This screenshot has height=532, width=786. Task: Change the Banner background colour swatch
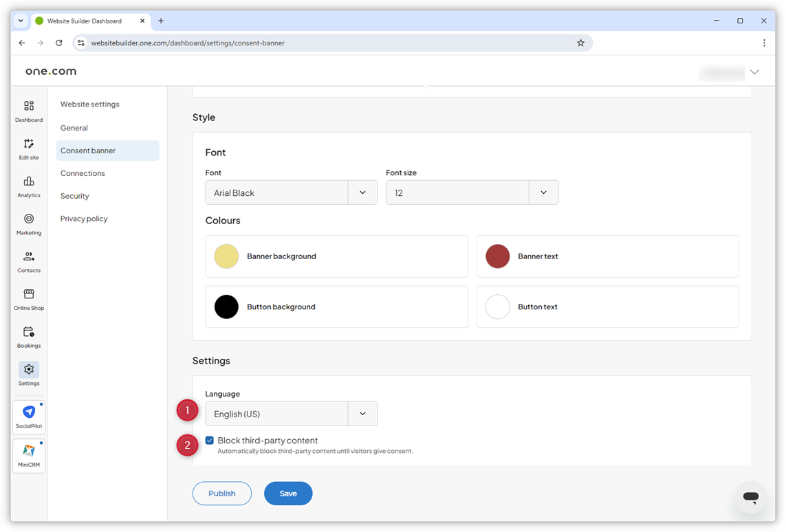[226, 256]
